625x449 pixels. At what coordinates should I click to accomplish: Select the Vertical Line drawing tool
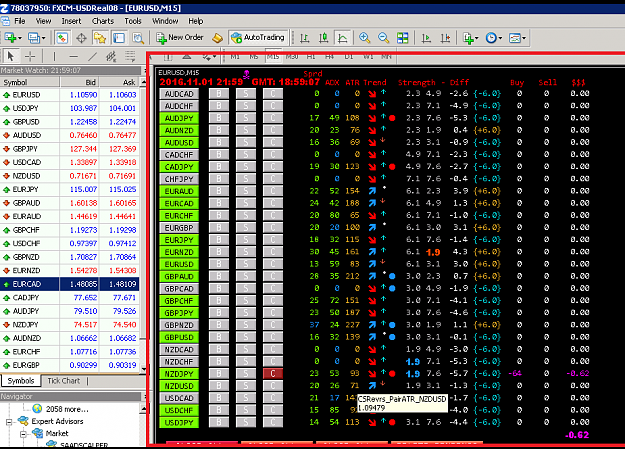pos(54,56)
